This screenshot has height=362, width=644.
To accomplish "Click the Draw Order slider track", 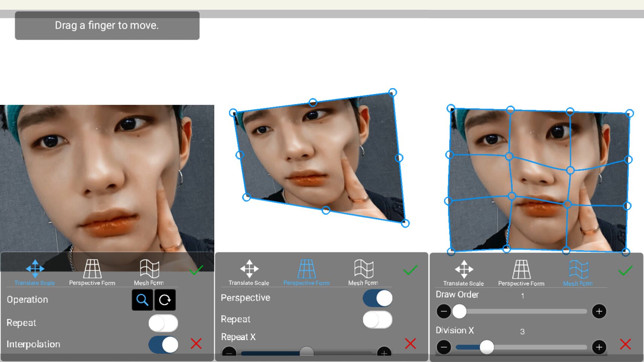I will click(x=522, y=311).
